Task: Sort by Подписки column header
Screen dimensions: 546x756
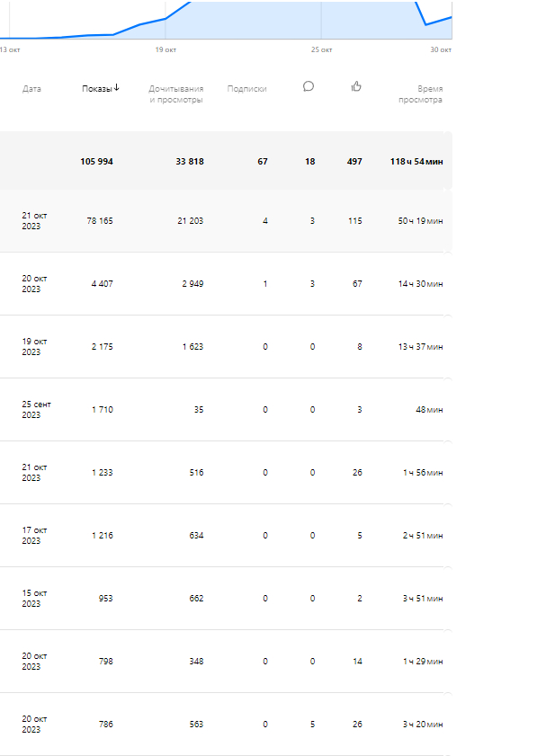Action: click(247, 89)
